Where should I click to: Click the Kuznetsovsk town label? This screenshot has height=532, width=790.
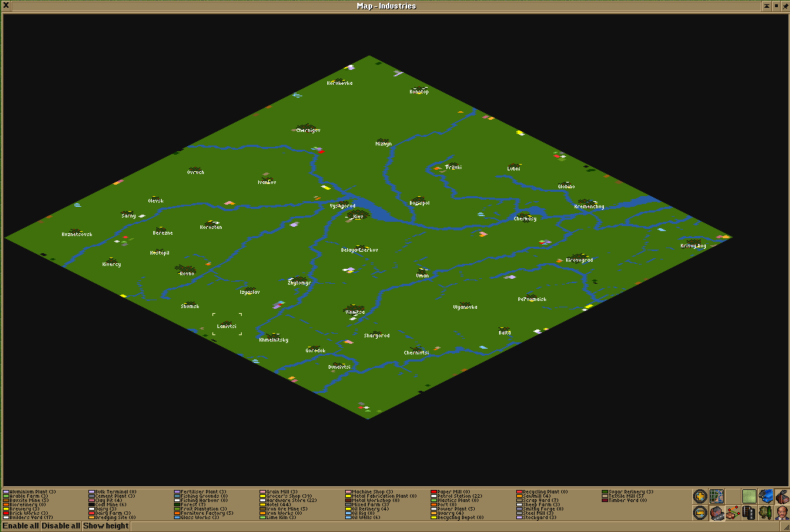pyautogui.click(x=77, y=234)
